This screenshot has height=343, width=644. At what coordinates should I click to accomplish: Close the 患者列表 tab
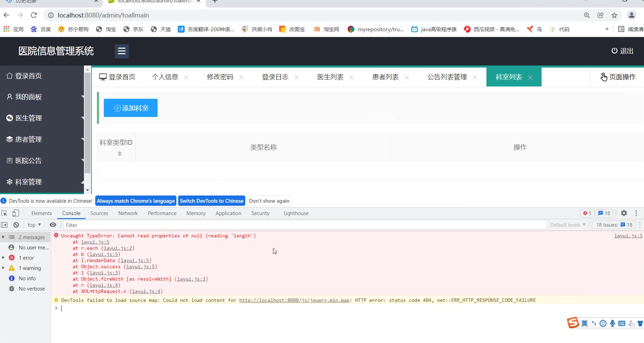407,78
